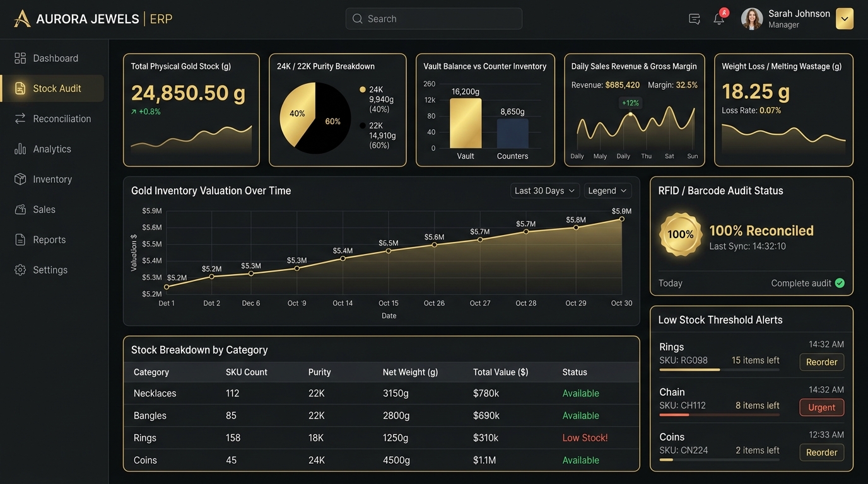Click SKU: CH112 in alerts

[683, 406]
